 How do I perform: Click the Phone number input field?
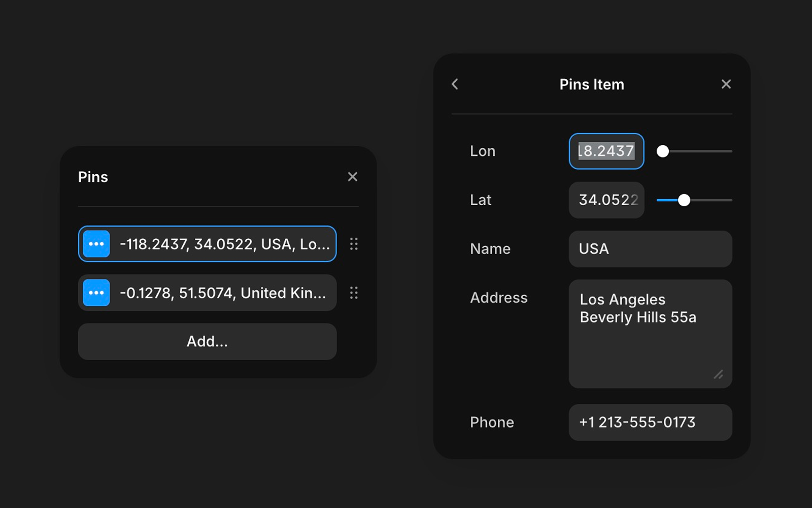tap(650, 422)
